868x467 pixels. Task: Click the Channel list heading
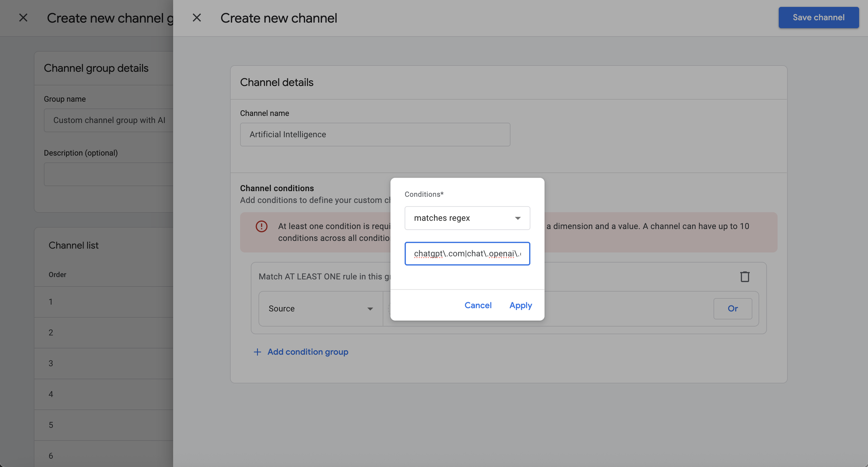pyautogui.click(x=73, y=245)
